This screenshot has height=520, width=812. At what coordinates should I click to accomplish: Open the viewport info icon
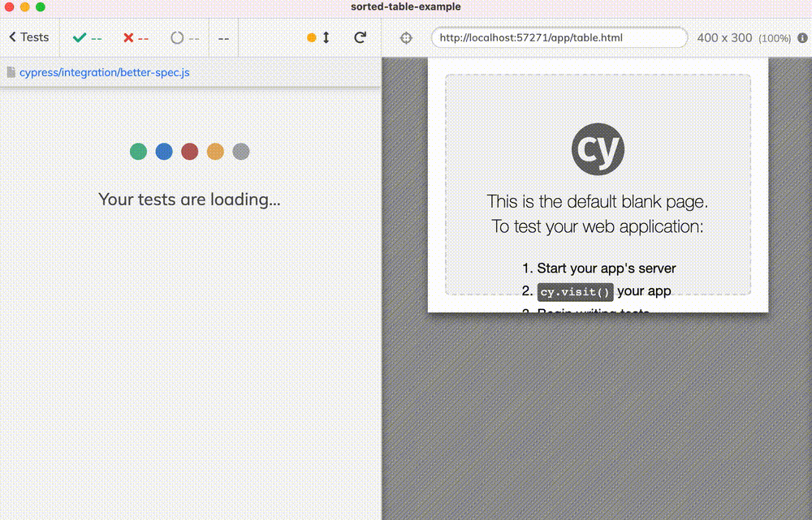pyautogui.click(x=803, y=38)
